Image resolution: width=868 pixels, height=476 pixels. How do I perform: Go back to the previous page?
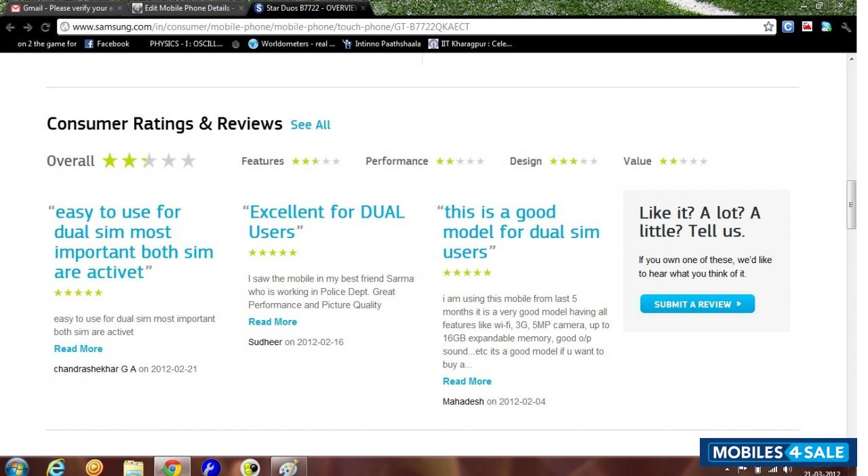[10, 27]
